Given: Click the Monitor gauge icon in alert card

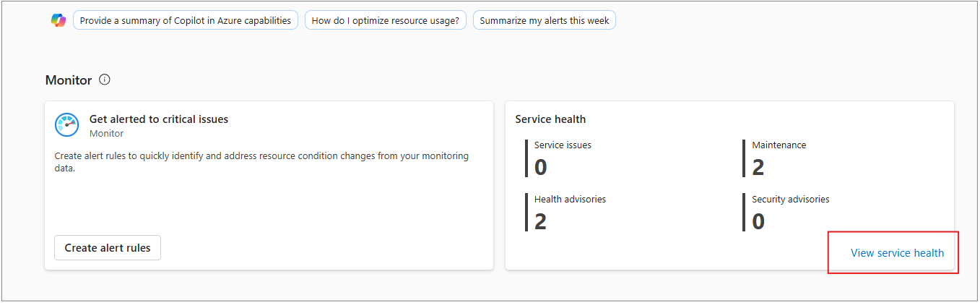Looking at the screenshot, I should point(67,125).
